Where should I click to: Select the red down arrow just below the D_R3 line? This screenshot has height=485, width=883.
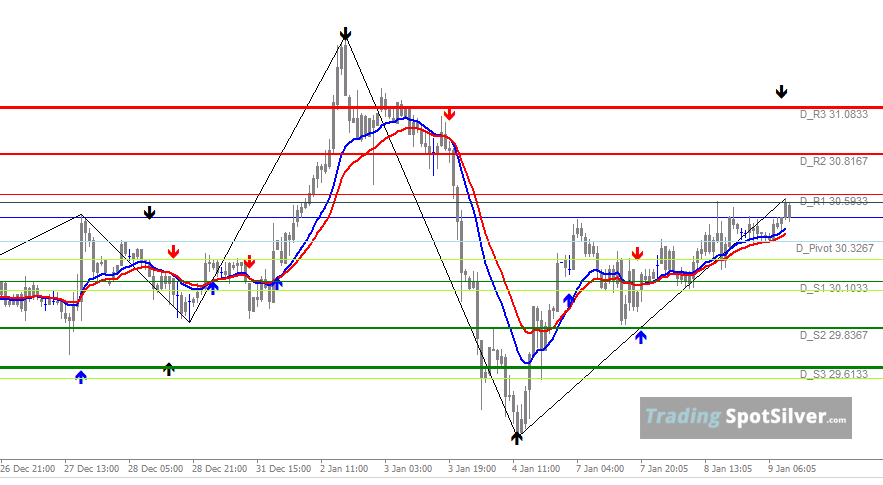(x=449, y=114)
